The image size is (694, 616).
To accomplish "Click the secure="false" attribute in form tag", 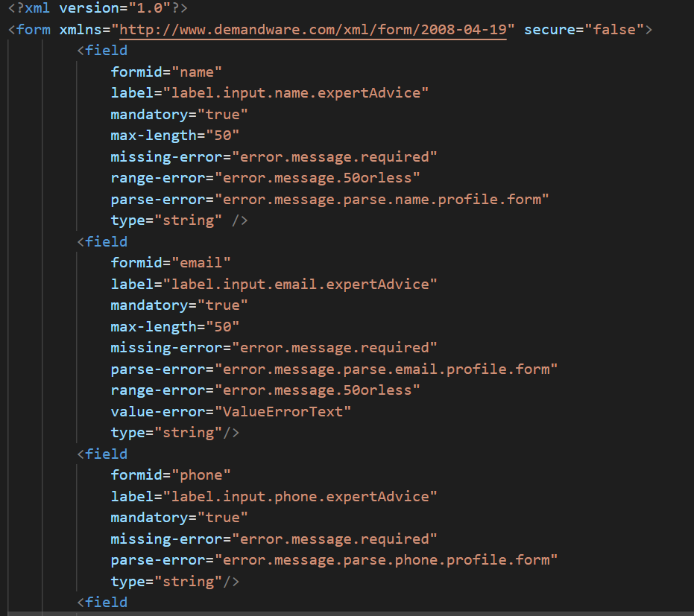I will tap(584, 30).
